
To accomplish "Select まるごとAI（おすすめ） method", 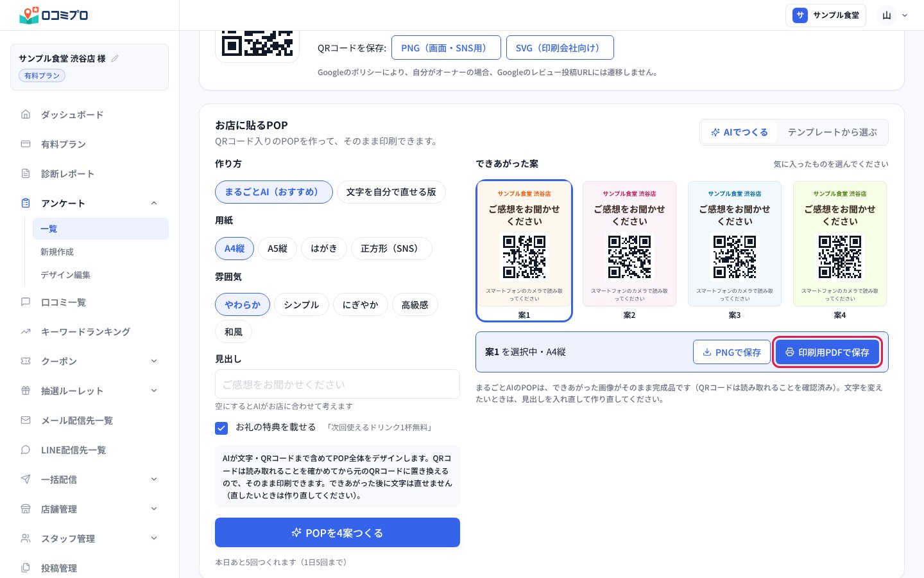I will pyautogui.click(x=274, y=192).
